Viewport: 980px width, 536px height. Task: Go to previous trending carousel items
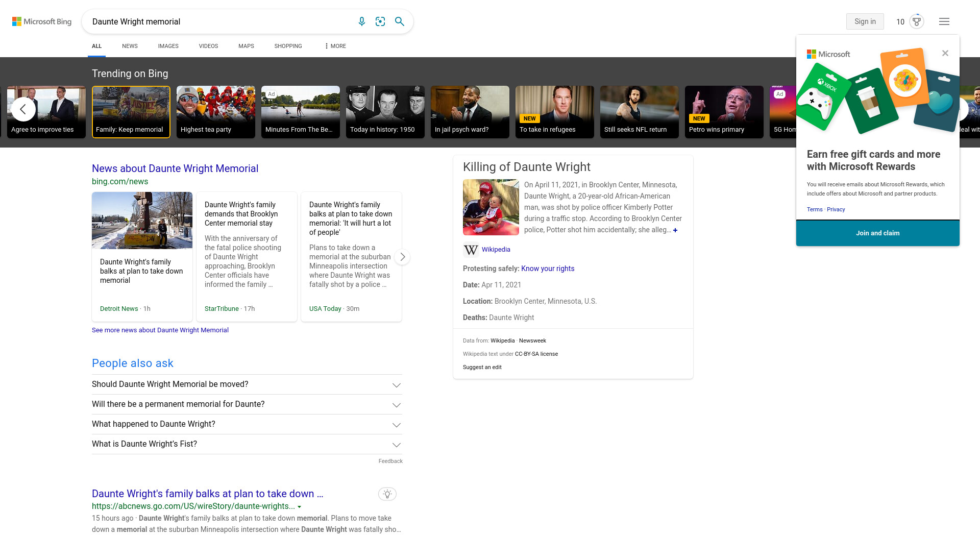[x=23, y=109]
